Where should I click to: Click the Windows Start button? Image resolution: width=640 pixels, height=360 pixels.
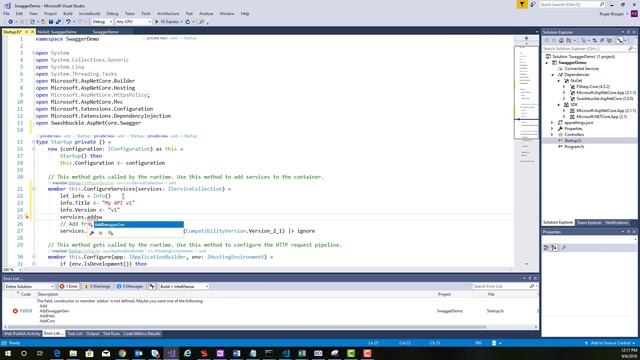(x=8, y=353)
